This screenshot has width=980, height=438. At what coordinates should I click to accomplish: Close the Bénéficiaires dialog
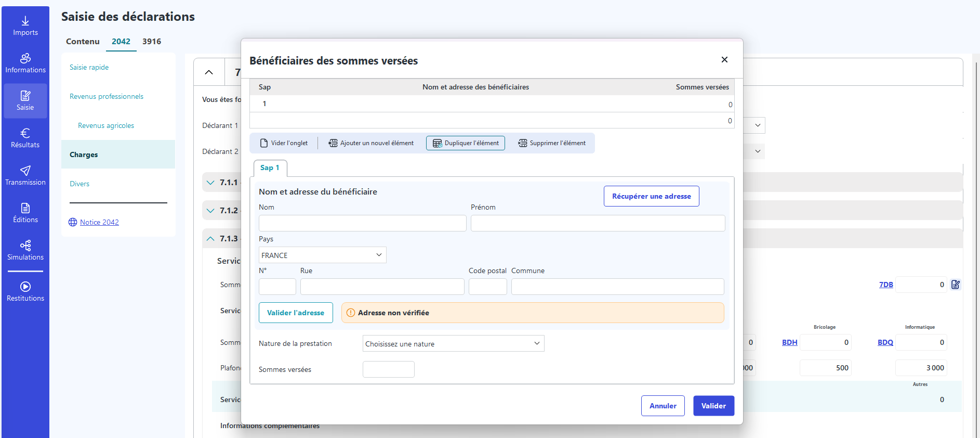coord(724,60)
